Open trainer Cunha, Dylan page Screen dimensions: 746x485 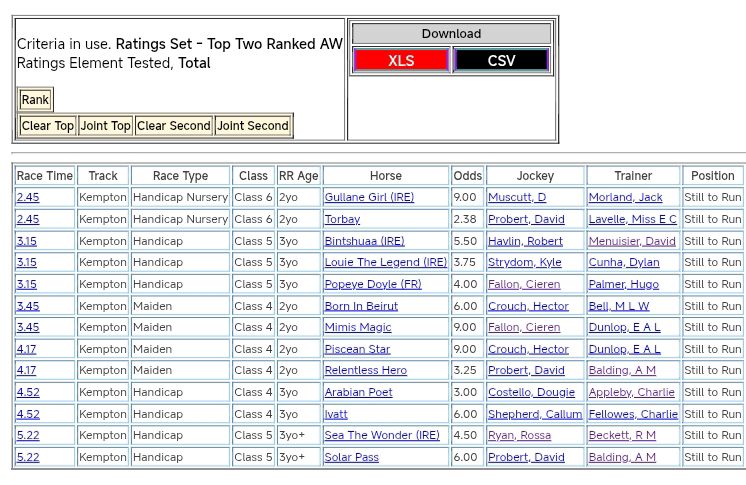point(624,263)
